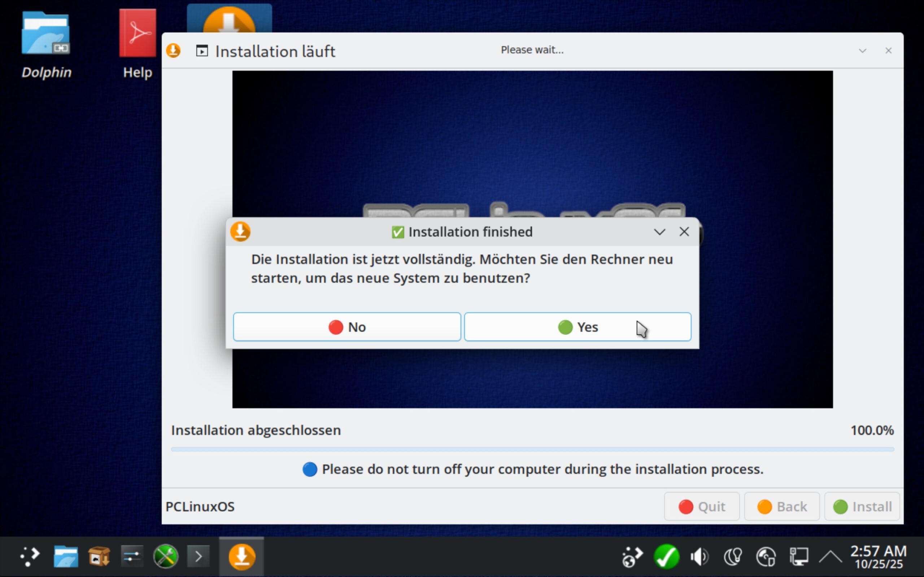Click the installer task in taskbar
This screenshot has width=924, height=577.
[x=241, y=556]
